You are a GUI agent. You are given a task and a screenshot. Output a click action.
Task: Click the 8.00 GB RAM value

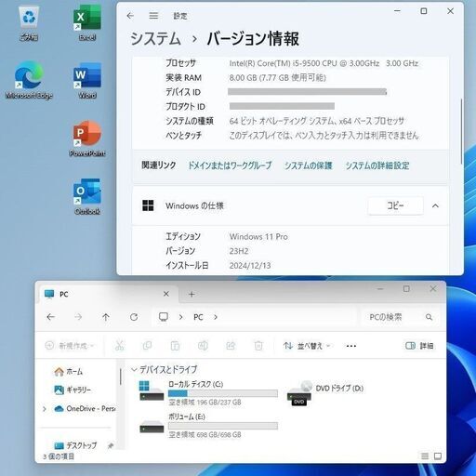[277, 77]
